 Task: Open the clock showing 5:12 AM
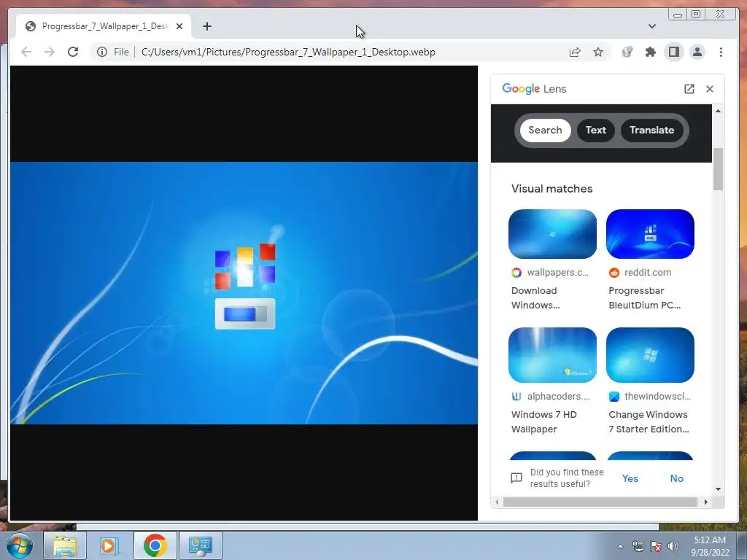point(710,545)
